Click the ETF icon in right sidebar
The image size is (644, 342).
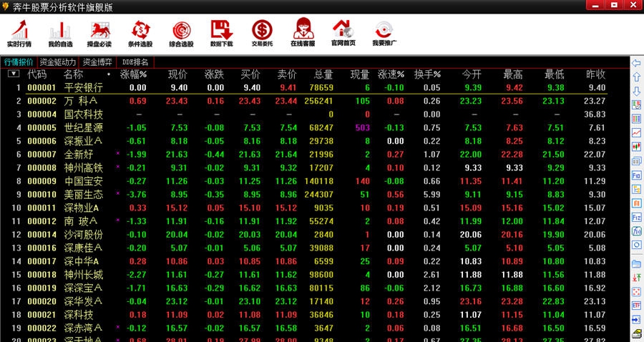(x=636, y=306)
